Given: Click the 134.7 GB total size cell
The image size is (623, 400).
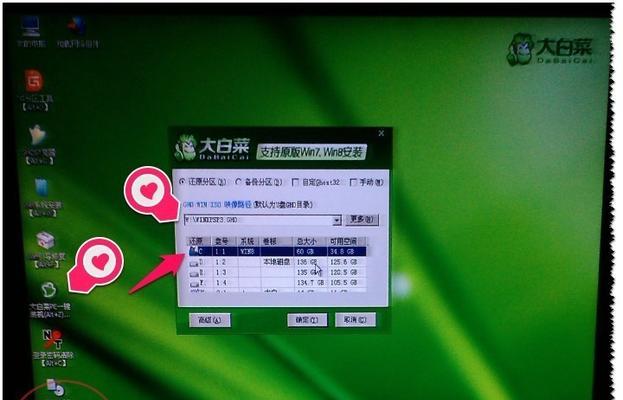Looking at the screenshot, I should 311,283.
